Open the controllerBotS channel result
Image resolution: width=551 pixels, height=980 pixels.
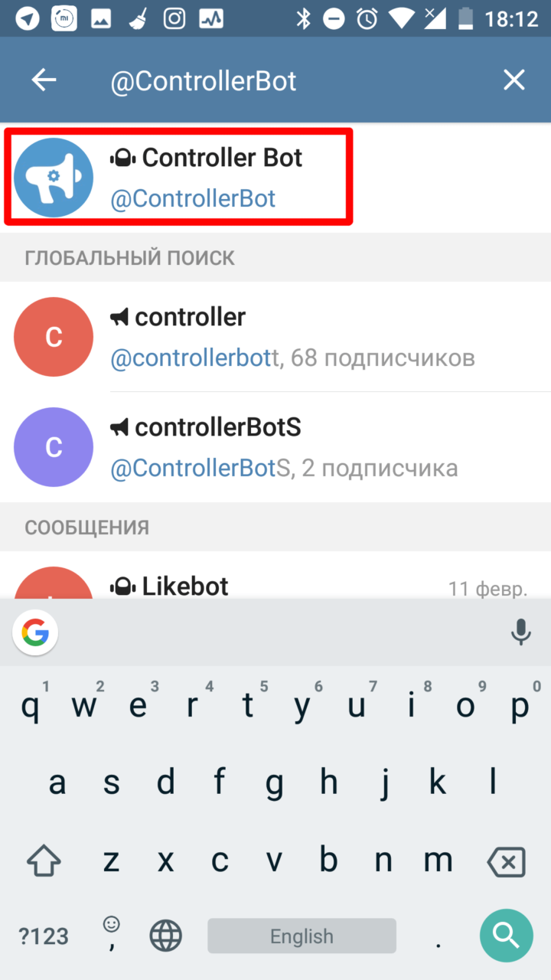coord(275,447)
